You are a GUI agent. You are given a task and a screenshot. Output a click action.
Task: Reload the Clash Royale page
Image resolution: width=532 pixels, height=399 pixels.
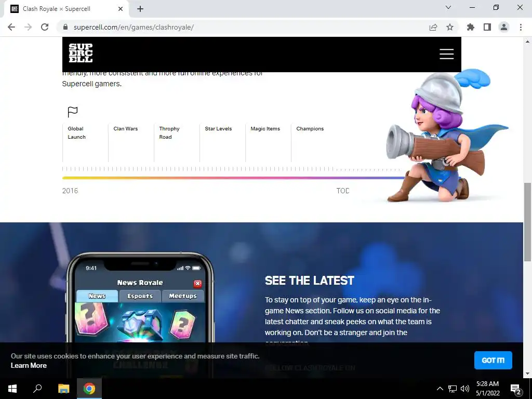click(45, 27)
